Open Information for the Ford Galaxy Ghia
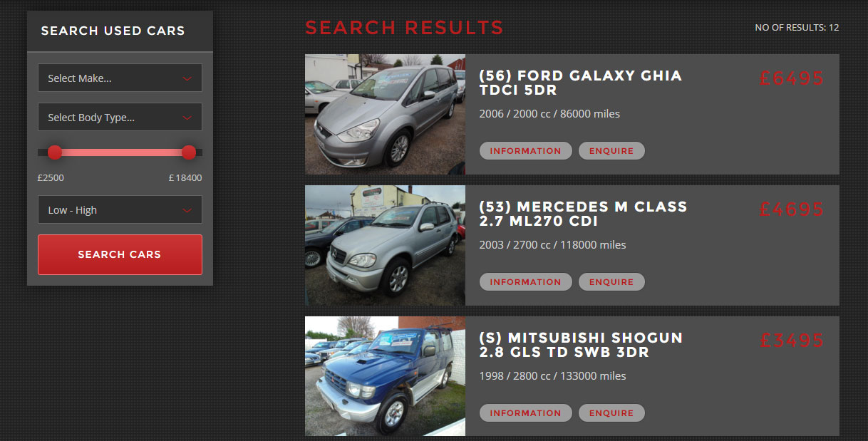 [x=525, y=150]
